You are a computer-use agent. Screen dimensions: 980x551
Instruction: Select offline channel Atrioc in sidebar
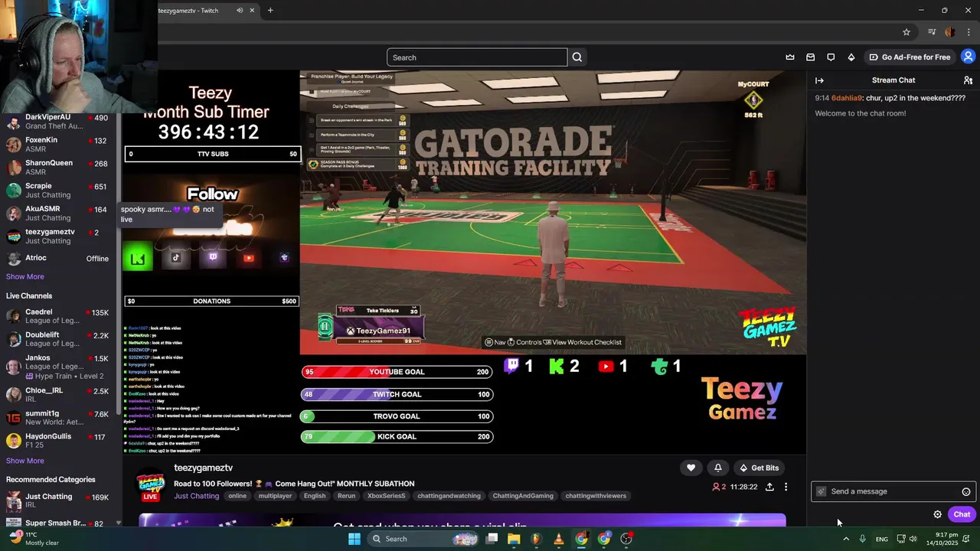[x=58, y=259]
